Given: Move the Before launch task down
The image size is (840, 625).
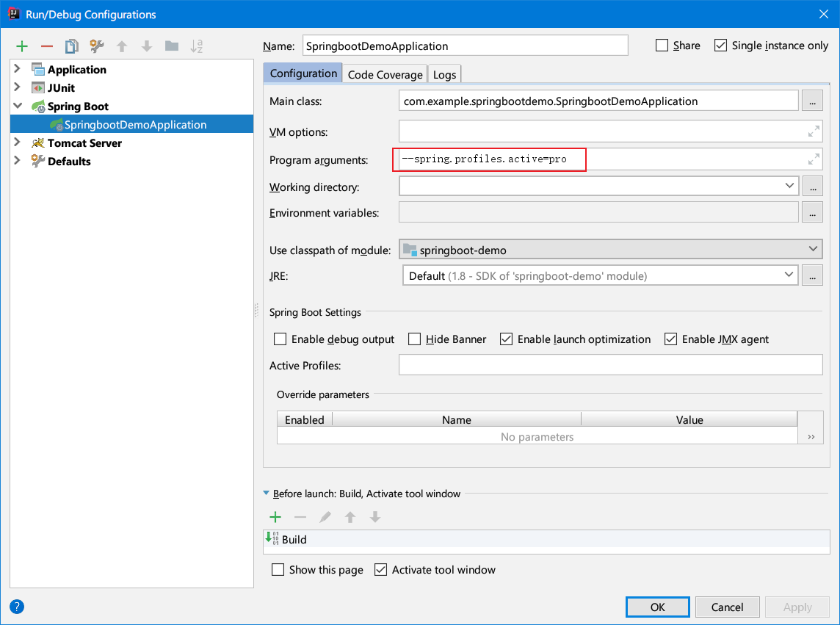Looking at the screenshot, I should click(375, 517).
